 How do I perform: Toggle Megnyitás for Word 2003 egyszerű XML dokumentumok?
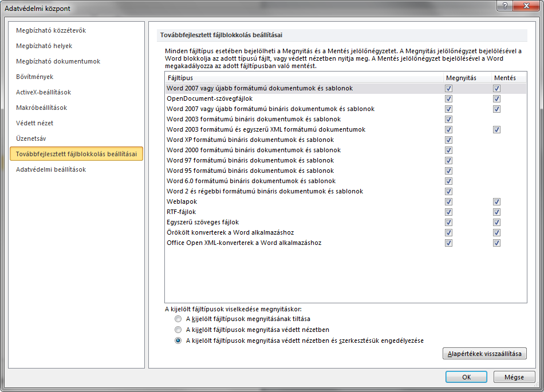[x=448, y=130]
